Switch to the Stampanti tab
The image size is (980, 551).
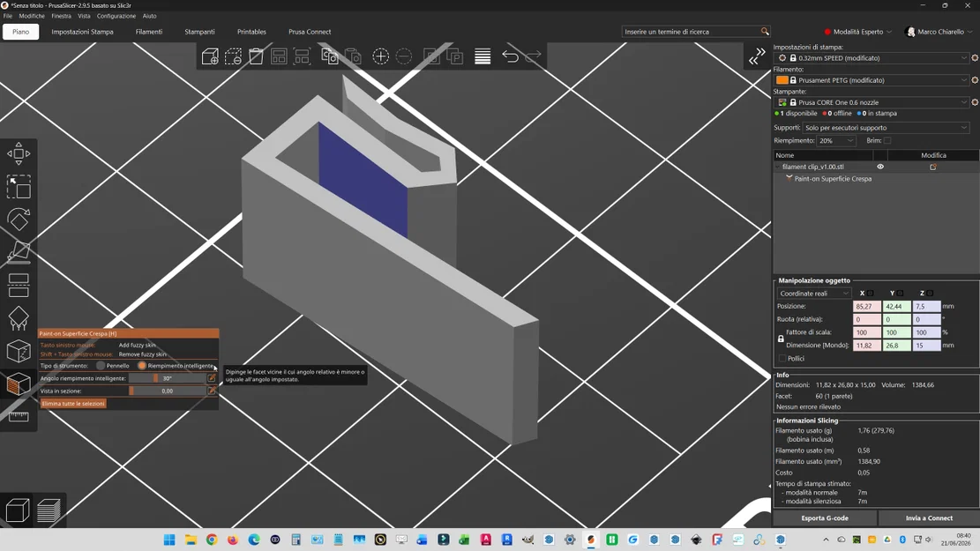pos(199,31)
